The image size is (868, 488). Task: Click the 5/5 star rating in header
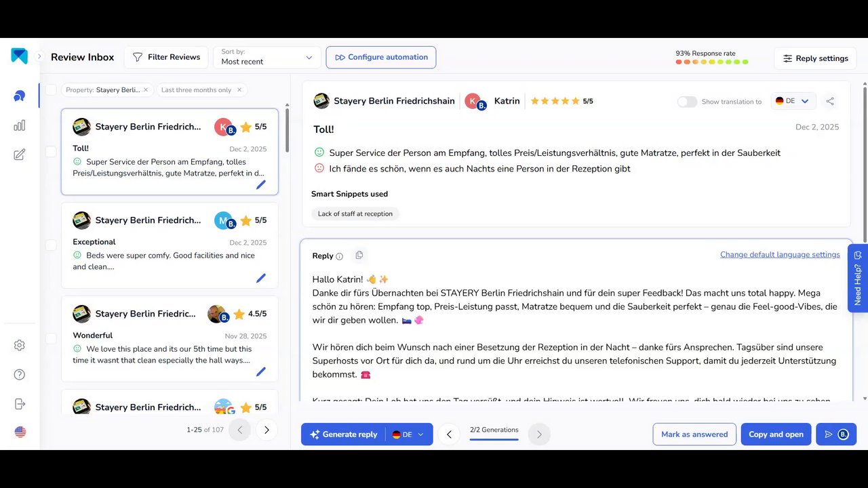click(561, 101)
